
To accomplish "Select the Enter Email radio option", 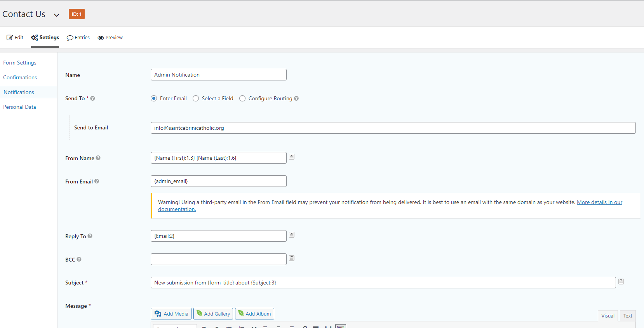I will [x=154, y=98].
